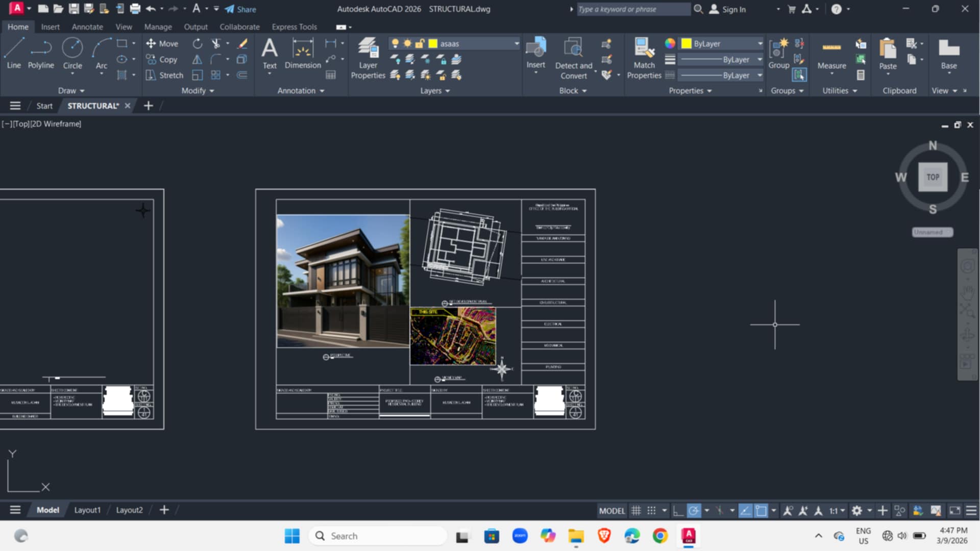Viewport: 980px width, 551px height.
Task: Open the ByLayer color dropdown
Action: 759,44
